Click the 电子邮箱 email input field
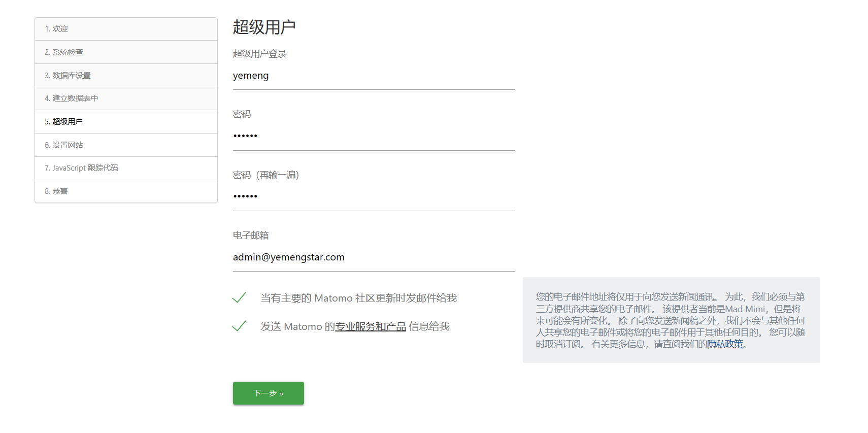The width and height of the screenshot is (868, 433). pyautogui.click(x=374, y=257)
